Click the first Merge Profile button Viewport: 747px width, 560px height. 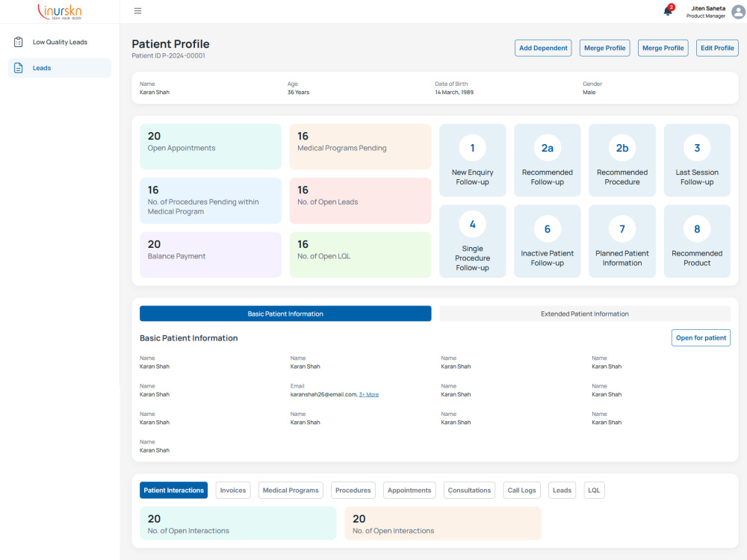click(x=604, y=48)
